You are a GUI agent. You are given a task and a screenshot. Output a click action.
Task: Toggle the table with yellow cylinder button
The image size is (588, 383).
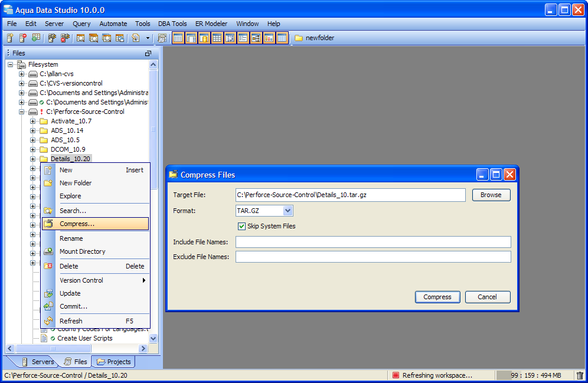204,38
